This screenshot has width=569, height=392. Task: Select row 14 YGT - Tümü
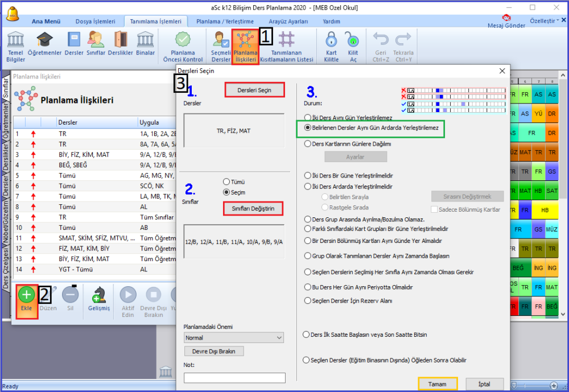(x=95, y=269)
